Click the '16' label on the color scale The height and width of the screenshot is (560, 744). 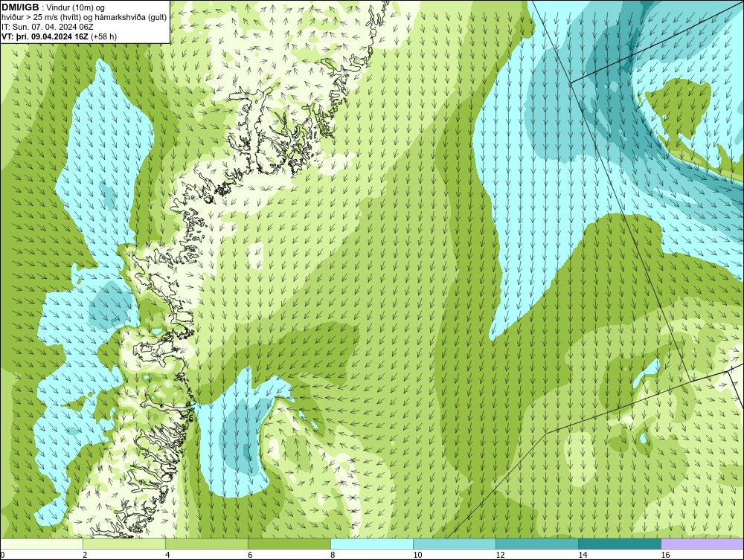665,555
